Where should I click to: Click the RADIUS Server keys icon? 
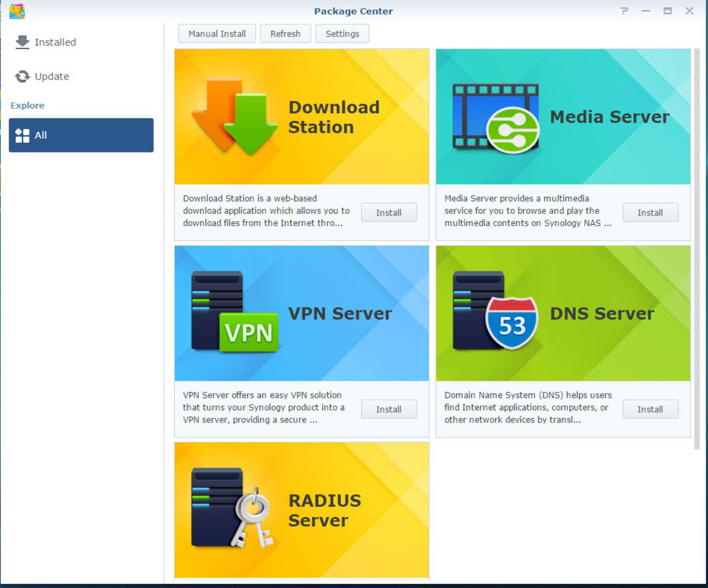(x=233, y=508)
